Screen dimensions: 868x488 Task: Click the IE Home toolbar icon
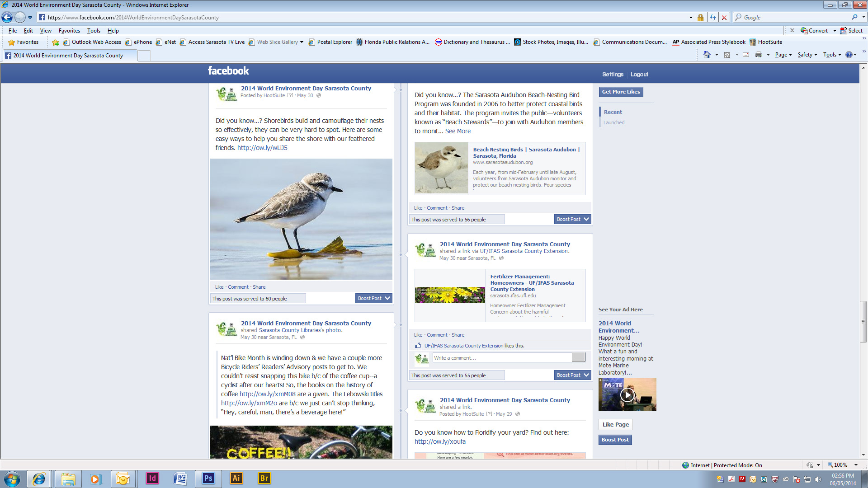point(707,55)
